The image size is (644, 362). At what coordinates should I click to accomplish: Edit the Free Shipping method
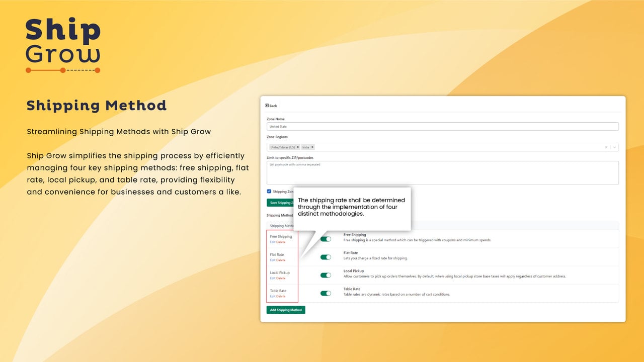tap(273, 242)
